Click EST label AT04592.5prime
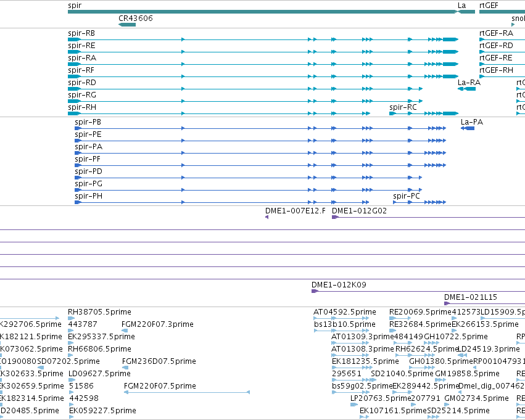 [x=344, y=312]
